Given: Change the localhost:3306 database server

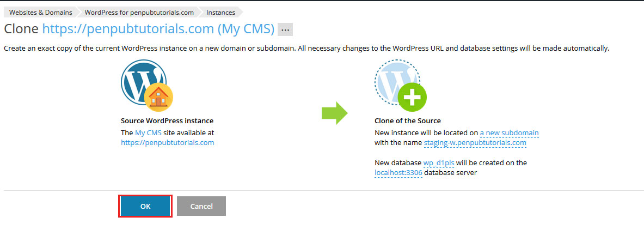Looking at the screenshot, I should (398, 173).
